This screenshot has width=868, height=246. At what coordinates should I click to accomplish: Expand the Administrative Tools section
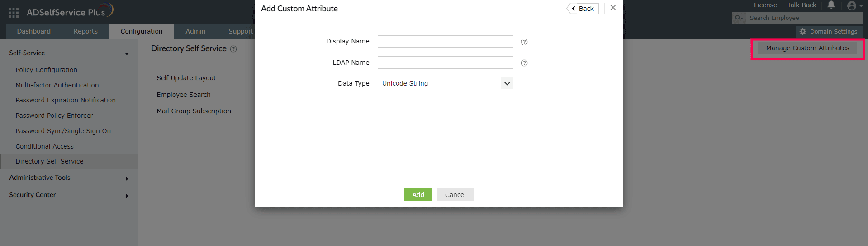(x=127, y=178)
